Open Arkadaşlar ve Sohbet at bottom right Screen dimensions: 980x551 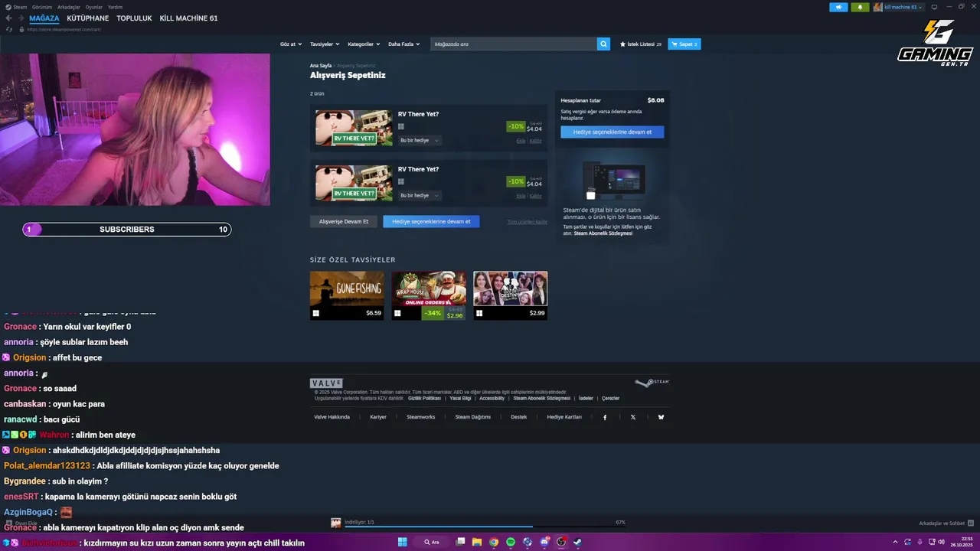click(942, 523)
